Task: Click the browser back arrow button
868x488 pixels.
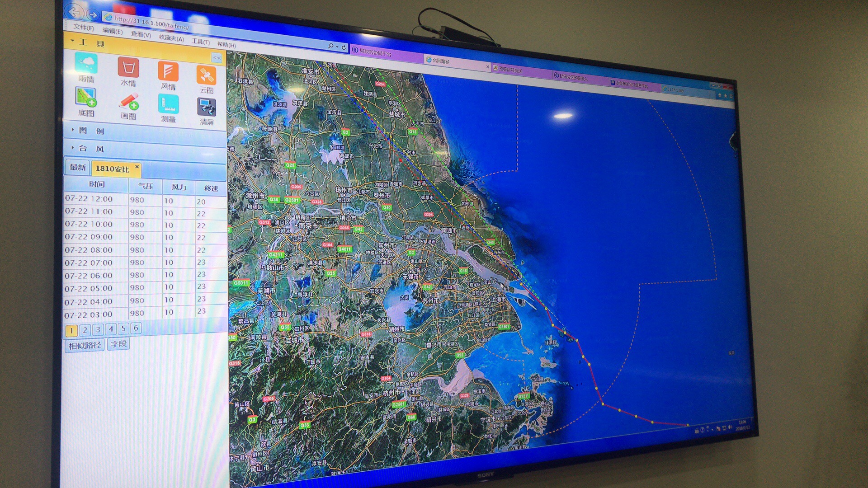Action: [x=75, y=12]
